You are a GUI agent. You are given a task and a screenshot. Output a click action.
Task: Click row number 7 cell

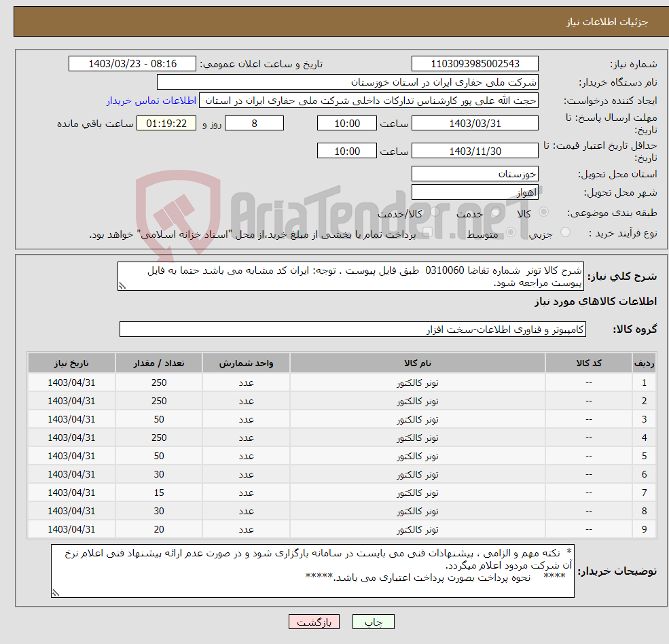tap(644, 493)
